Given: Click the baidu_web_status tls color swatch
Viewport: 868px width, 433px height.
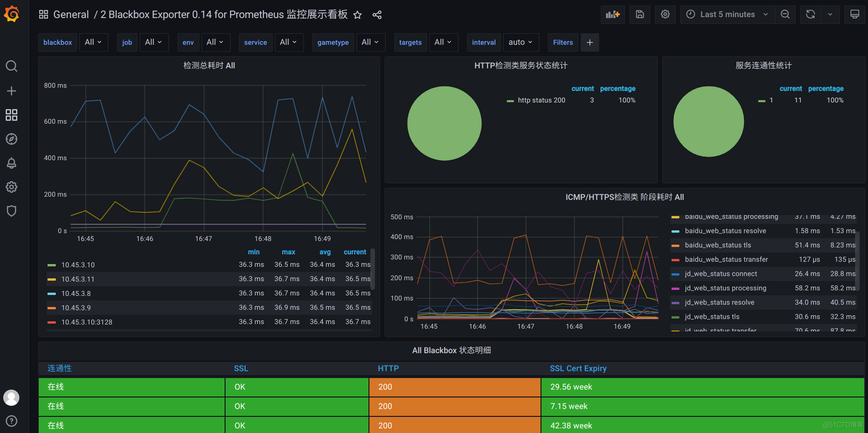Looking at the screenshot, I should 675,246.
